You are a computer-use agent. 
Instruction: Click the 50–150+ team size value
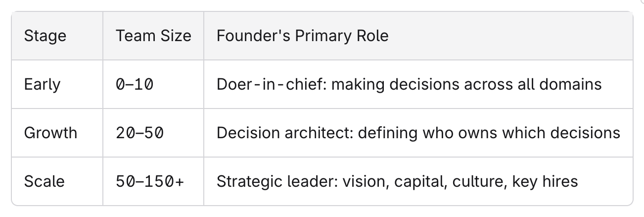click(150, 181)
